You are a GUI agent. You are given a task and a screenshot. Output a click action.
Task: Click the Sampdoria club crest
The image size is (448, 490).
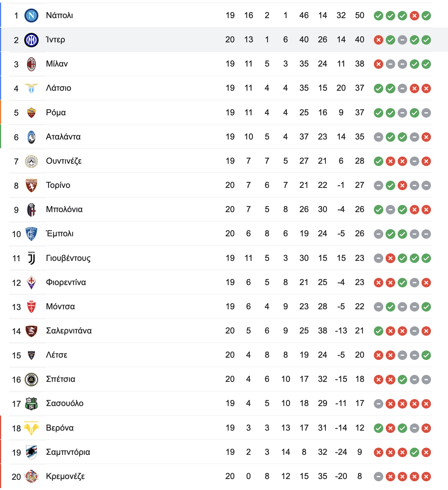[x=31, y=452]
